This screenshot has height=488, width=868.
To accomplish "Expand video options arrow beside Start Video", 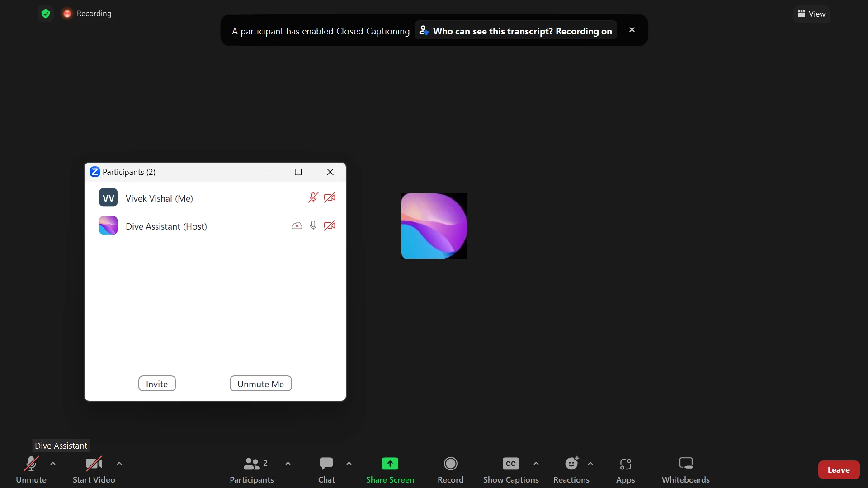I will pyautogui.click(x=119, y=464).
